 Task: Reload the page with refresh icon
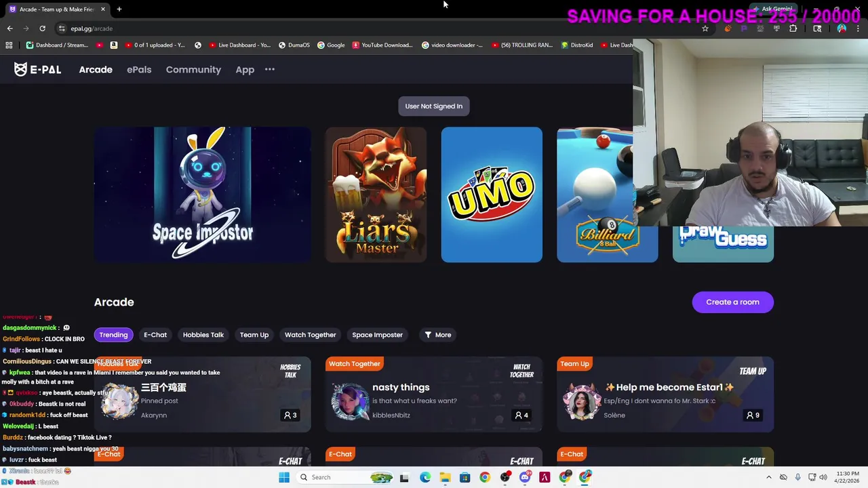tap(42, 28)
